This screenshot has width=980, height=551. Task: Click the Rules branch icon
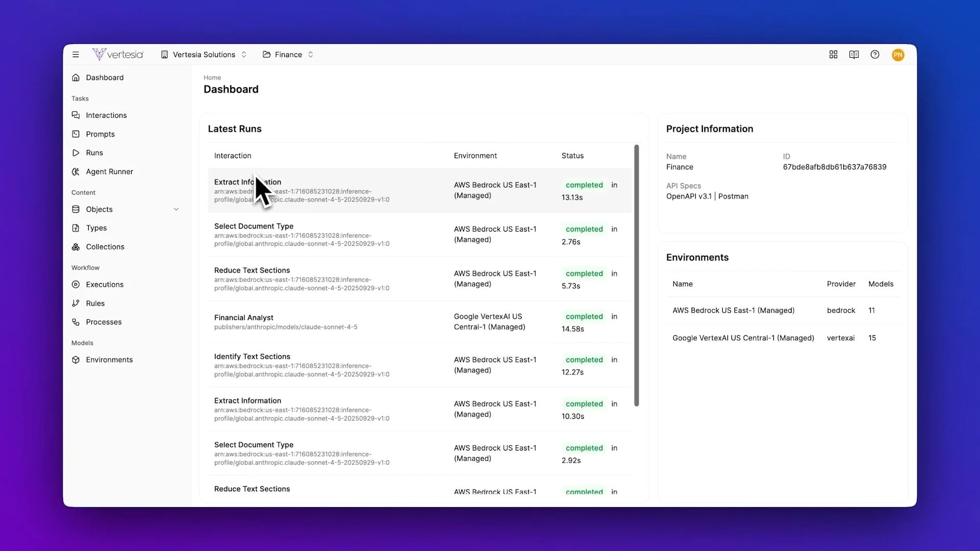click(x=76, y=303)
